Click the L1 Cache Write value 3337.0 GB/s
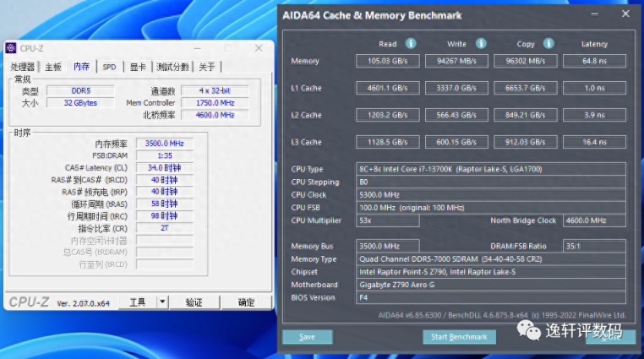644x359 pixels. click(x=456, y=88)
